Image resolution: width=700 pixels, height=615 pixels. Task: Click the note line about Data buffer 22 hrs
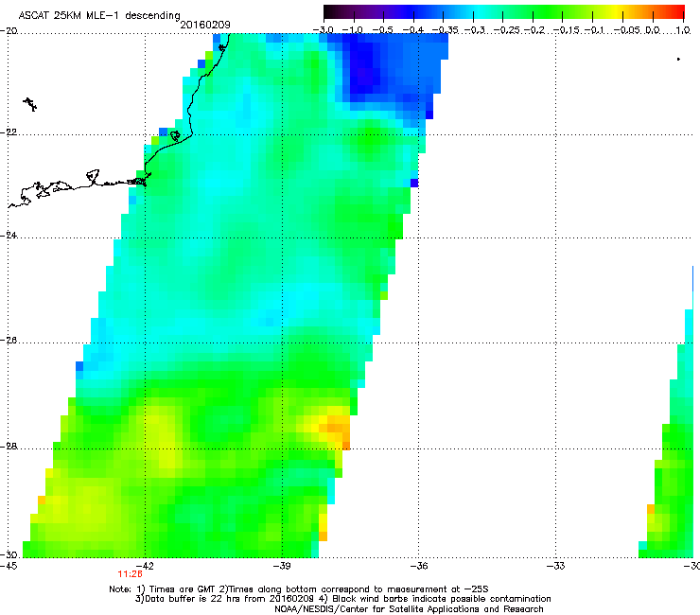click(x=342, y=599)
